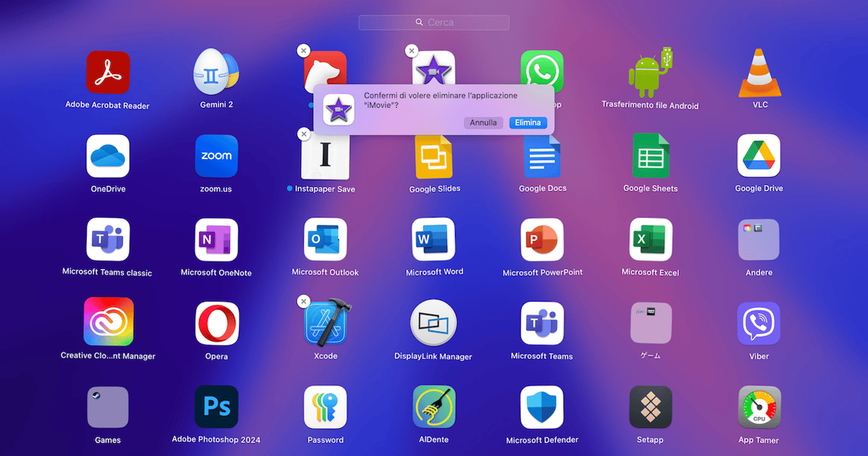Open the ゲーム folder

point(651,323)
